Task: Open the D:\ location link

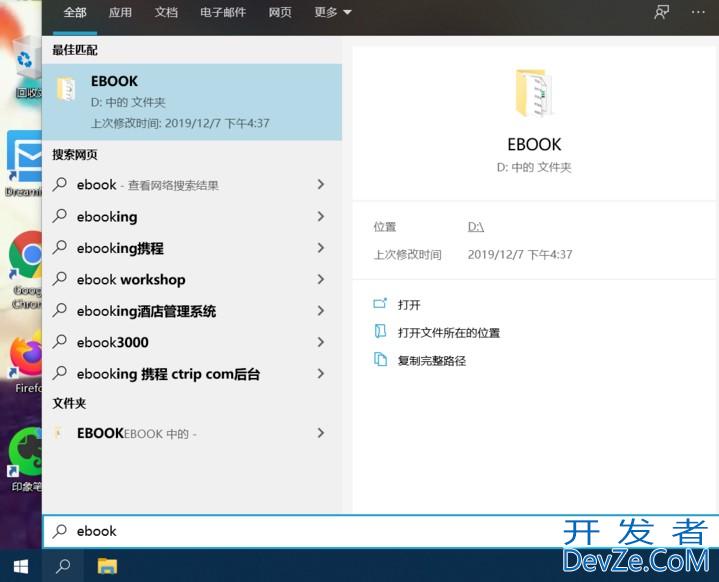Action: tap(476, 227)
